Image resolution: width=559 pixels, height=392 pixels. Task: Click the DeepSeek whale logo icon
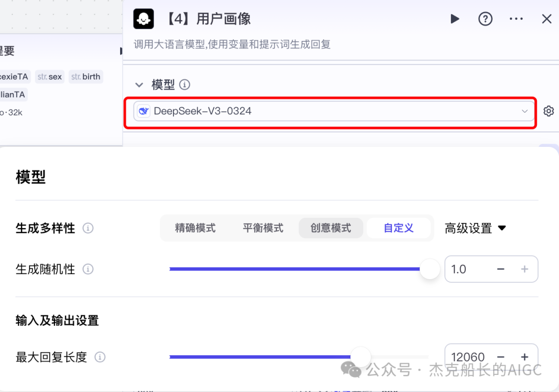(144, 111)
